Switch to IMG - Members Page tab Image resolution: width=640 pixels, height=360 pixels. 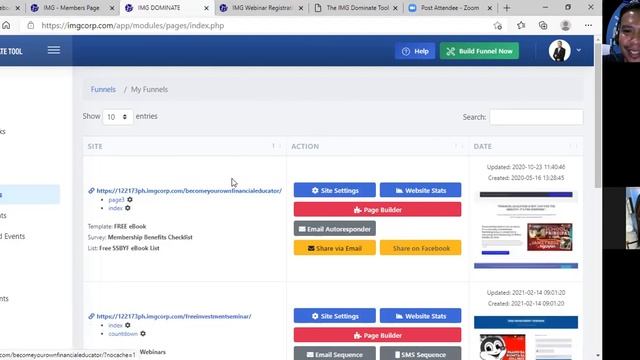click(x=71, y=8)
